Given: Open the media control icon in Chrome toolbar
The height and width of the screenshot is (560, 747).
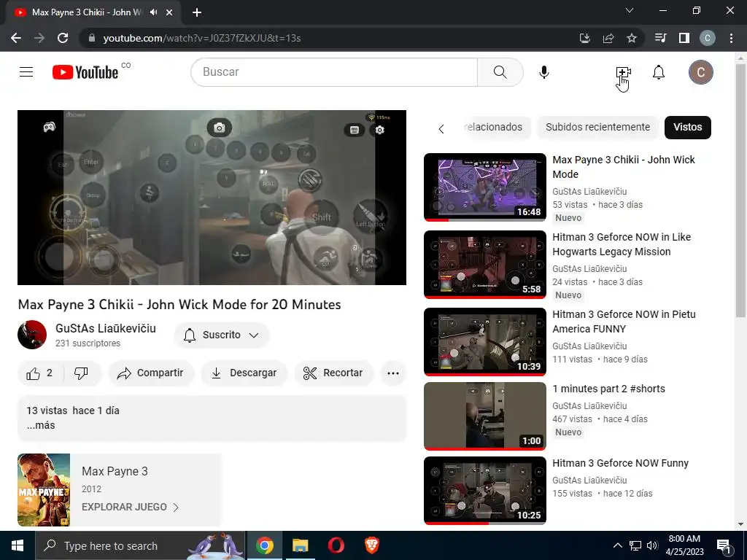Looking at the screenshot, I should point(660,38).
